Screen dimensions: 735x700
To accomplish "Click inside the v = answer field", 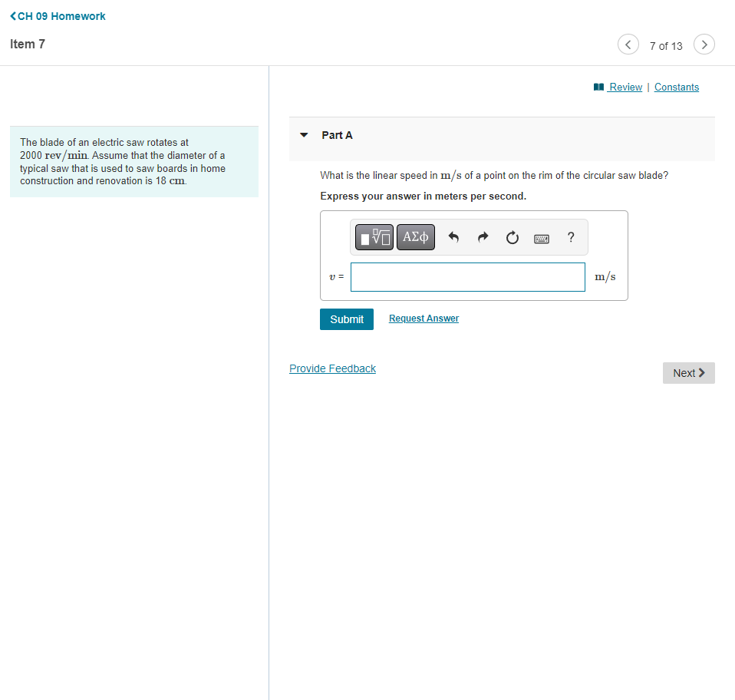I will (x=467, y=276).
